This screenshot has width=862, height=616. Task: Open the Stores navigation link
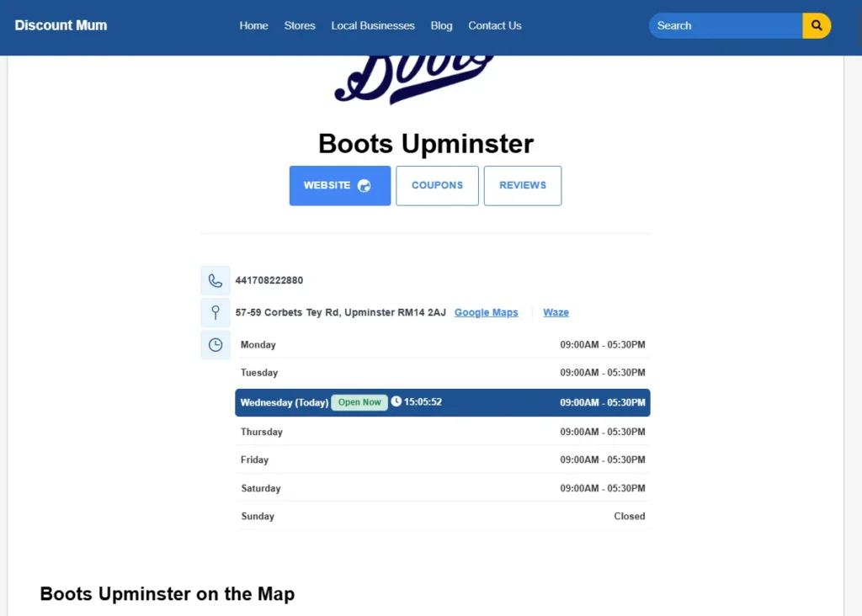(300, 26)
